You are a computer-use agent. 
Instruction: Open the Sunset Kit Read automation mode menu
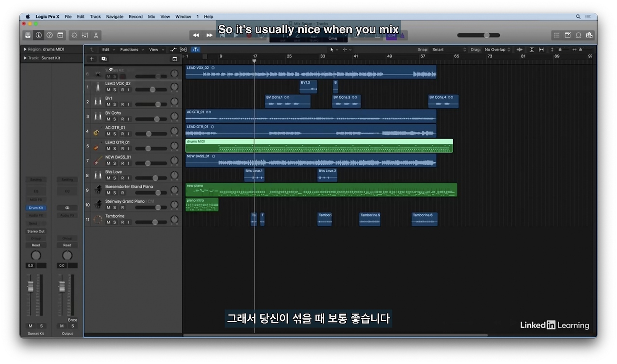[36, 245]
